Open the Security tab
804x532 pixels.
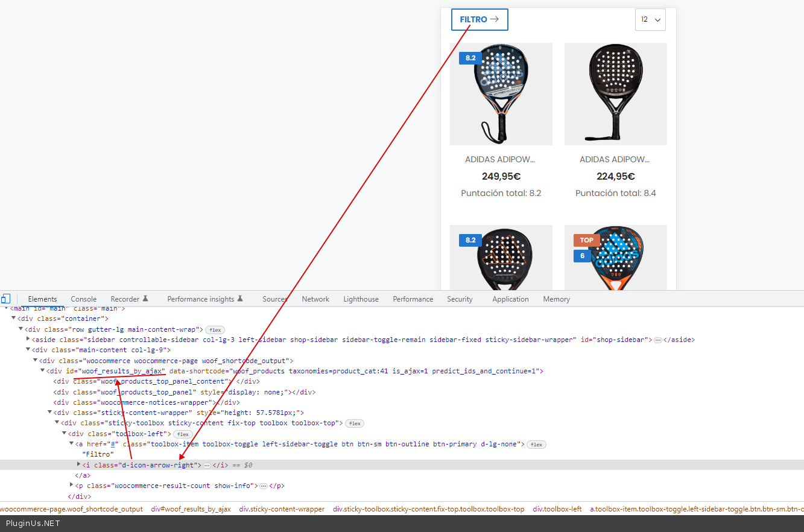(x=460, y=299)
